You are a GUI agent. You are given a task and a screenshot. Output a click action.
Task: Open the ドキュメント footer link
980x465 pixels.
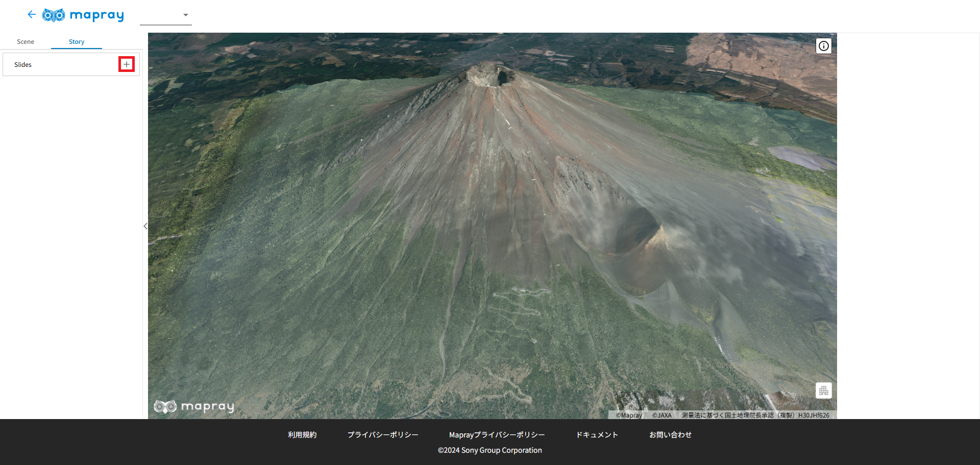597,435
